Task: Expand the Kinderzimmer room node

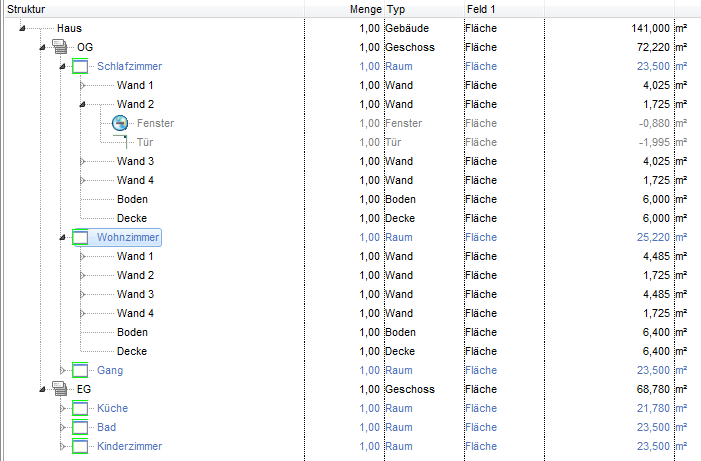Action: [63, 446]
